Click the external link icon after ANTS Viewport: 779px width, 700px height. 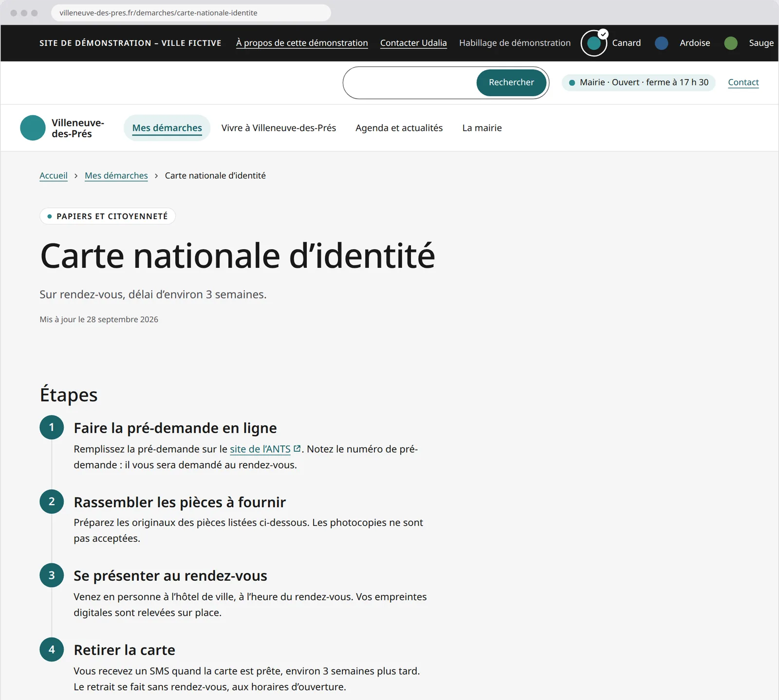coord(297,448)
